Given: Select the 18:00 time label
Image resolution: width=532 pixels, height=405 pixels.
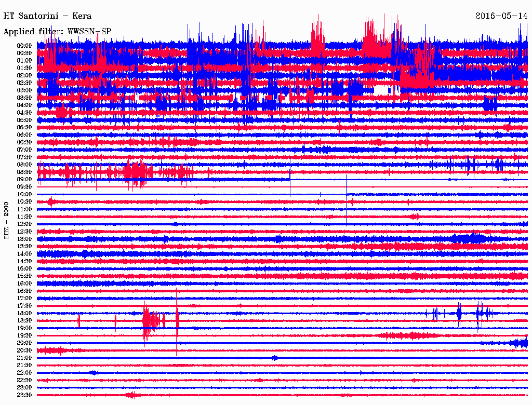Looking at the screenshot, I should click(x=24, y=314).
